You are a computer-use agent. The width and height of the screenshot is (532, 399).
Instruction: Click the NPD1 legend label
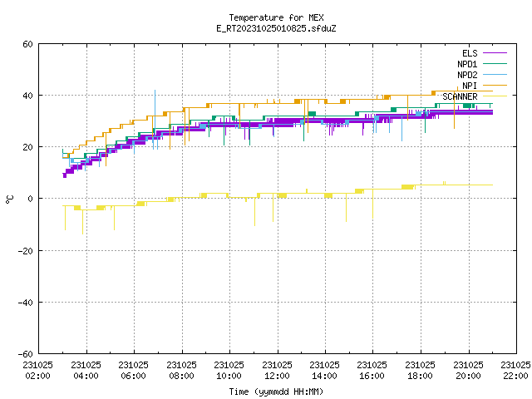(467, 64)
